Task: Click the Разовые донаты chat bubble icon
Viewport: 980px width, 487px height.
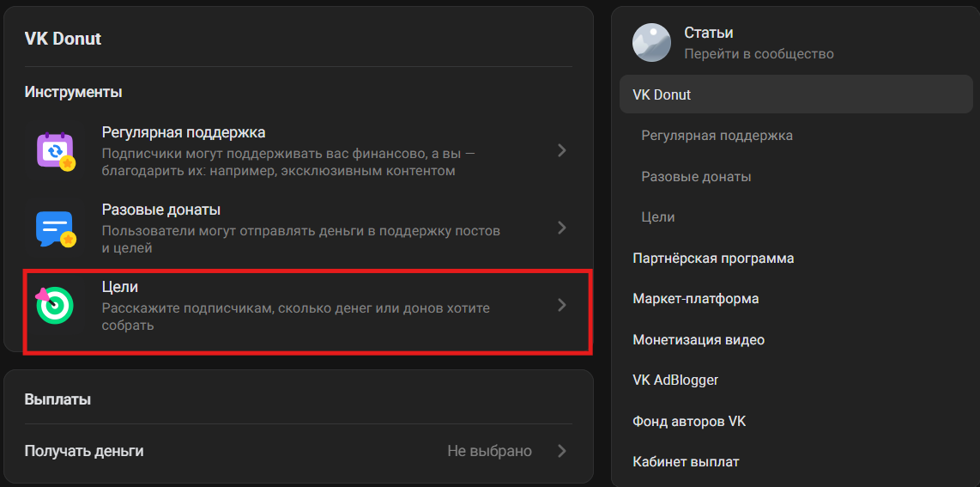Action: 55,228
